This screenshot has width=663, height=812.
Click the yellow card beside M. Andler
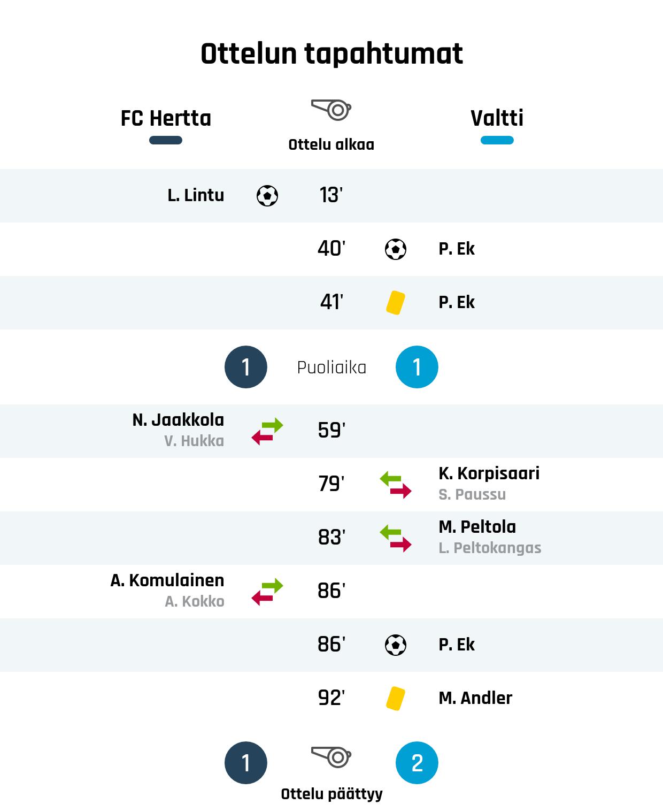[x=395, y=699]
